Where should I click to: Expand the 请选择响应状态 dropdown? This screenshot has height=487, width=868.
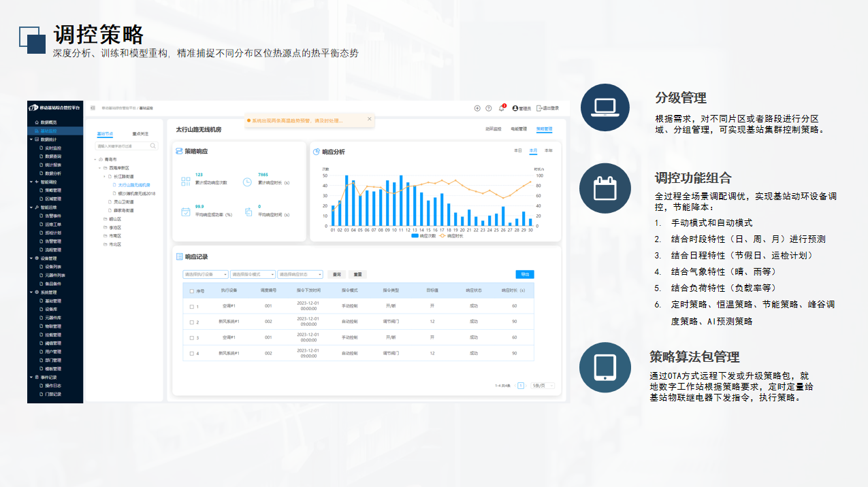(x=300, y=275)
